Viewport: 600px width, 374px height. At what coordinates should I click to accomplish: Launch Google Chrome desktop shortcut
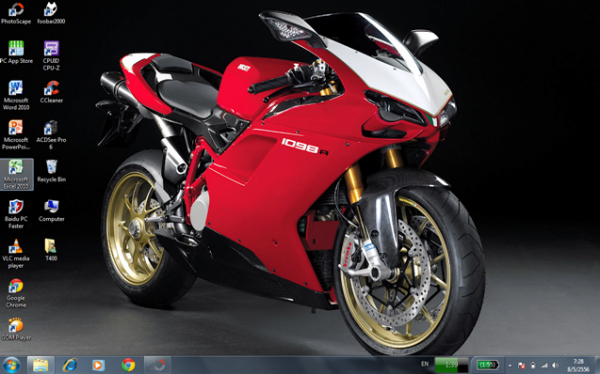coord(16,293)
